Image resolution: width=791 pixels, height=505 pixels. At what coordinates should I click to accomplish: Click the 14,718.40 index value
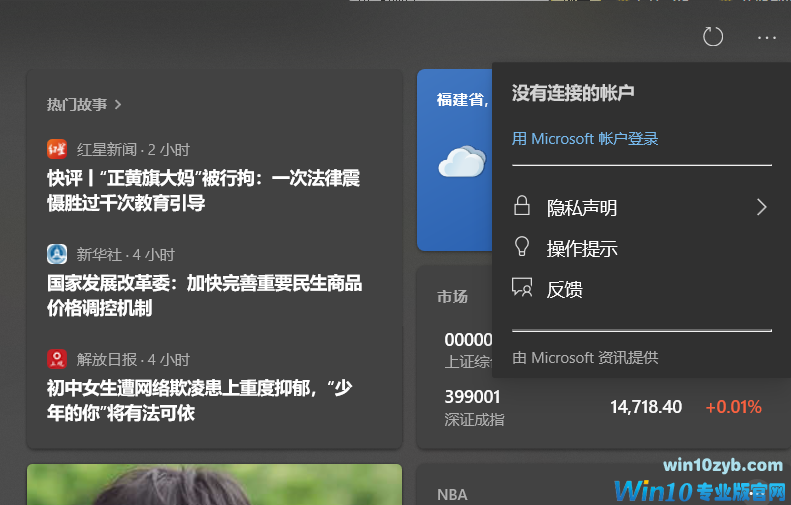coord(646,407)
